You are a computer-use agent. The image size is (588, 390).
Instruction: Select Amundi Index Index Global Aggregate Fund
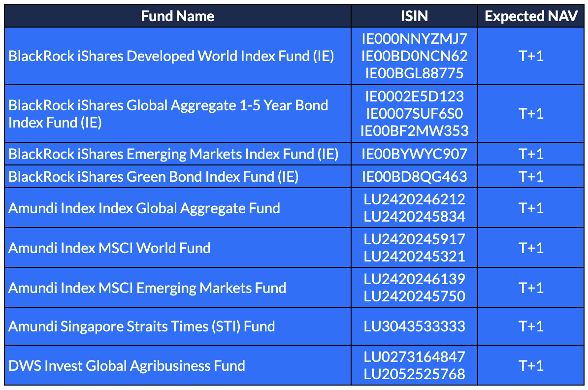click(144, 208)
